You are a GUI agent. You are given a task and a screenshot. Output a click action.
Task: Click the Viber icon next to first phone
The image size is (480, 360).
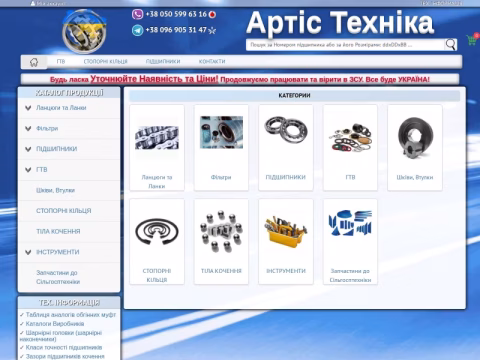pyautogui.click(x=137, y=14)
